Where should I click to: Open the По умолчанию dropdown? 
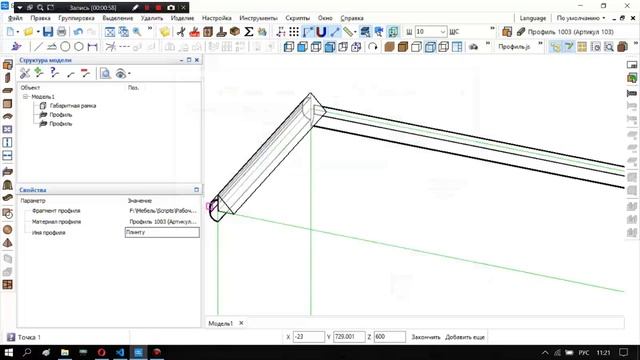pyautogui.click(x=581, y=18)
